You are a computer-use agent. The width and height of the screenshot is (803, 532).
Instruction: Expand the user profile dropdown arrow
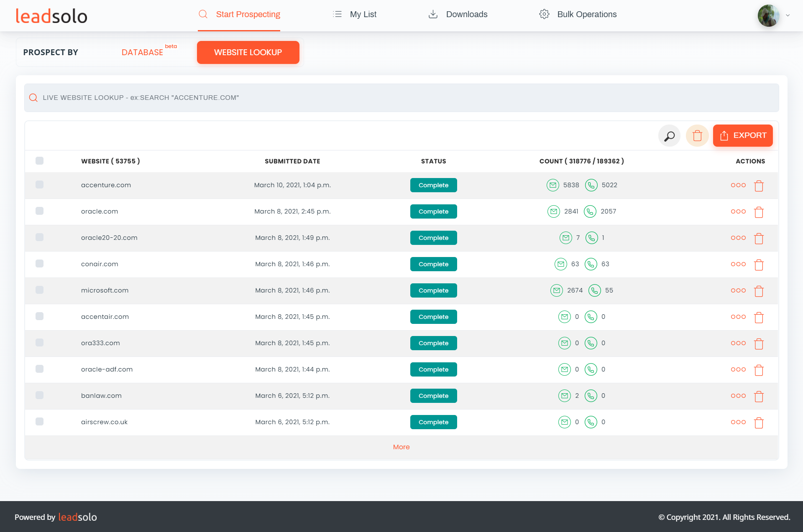[788, 15]
